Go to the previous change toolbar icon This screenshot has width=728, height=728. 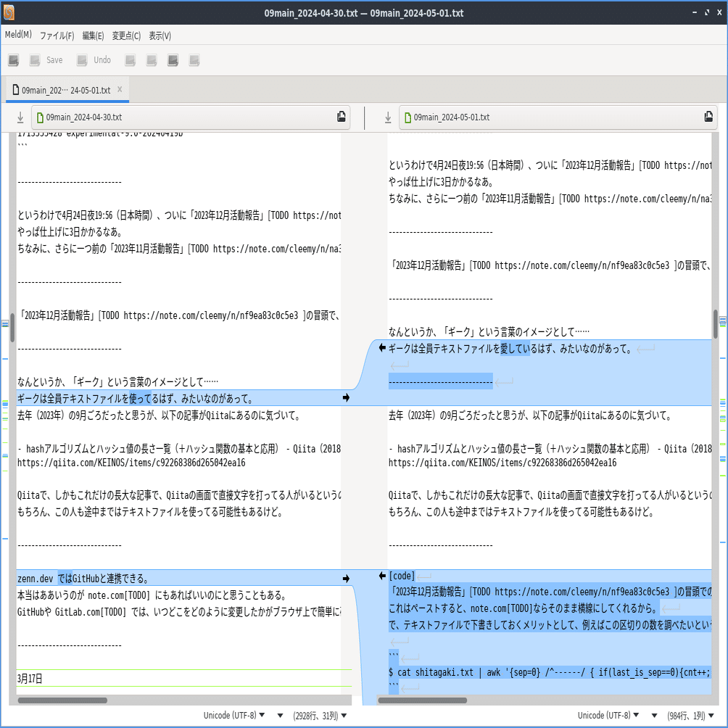(152, 60)
